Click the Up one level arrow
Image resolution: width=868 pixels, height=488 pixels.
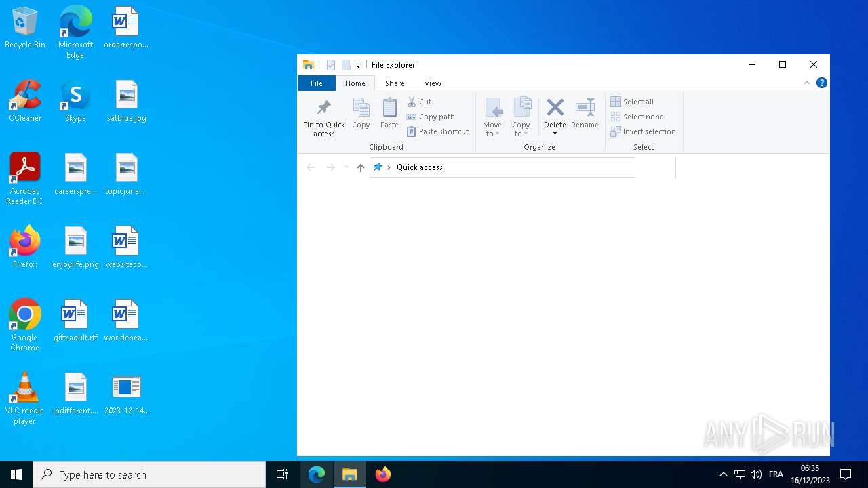pyautogui.click(x=361, y=167)
